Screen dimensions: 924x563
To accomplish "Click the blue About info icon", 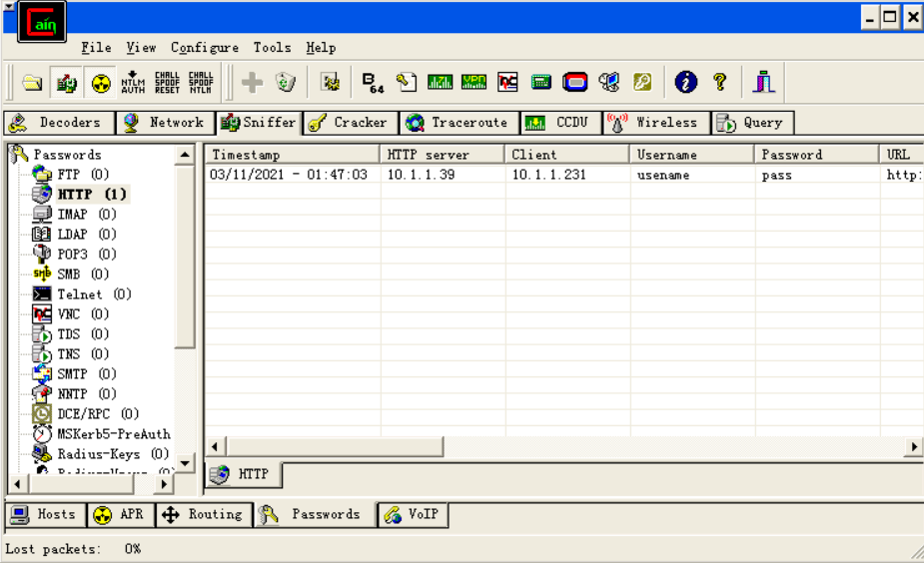I will click(x=686, y=82).
